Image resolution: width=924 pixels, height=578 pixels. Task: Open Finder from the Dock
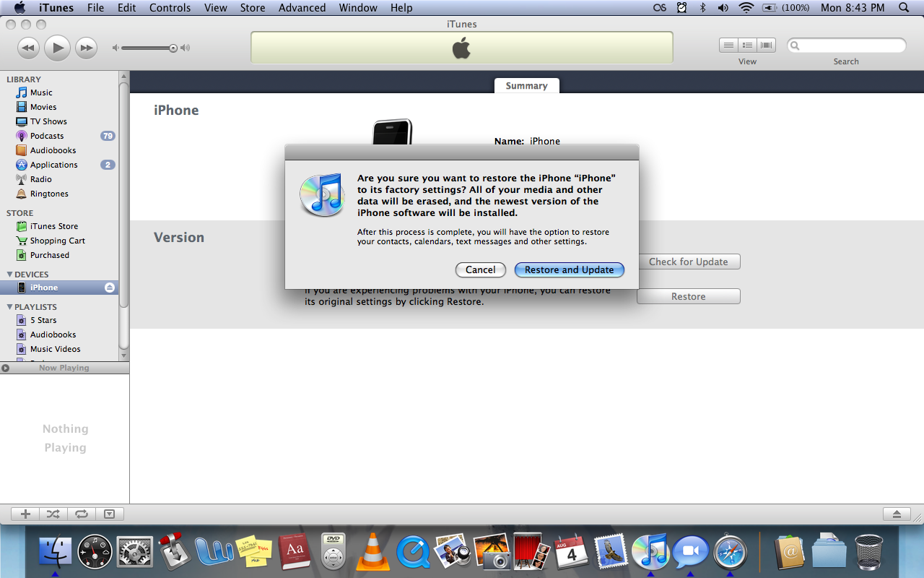coord(56,553)
